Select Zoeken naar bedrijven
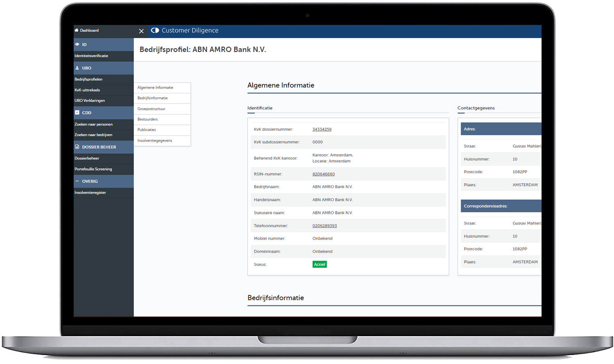 coord(93,135)
